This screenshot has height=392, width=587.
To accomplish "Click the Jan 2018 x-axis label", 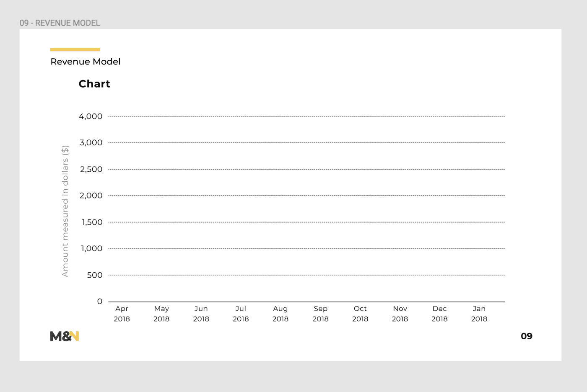I will pyautogui.click(x=479, y=314).
